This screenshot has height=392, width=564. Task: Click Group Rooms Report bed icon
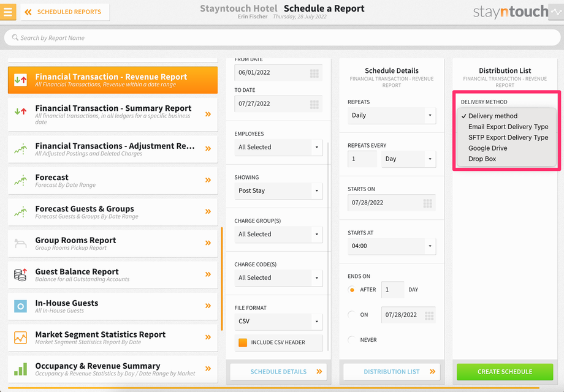(20, 243)
